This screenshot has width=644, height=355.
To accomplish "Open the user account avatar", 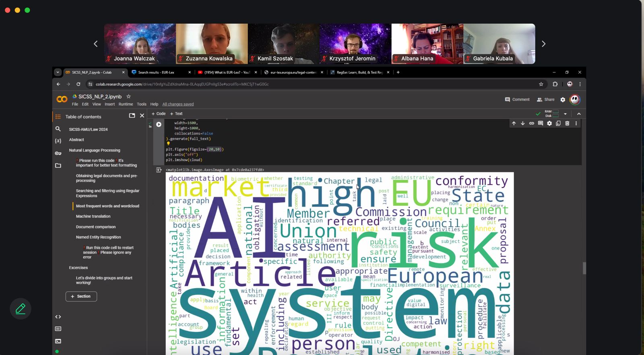I will (x=575, y=99).
